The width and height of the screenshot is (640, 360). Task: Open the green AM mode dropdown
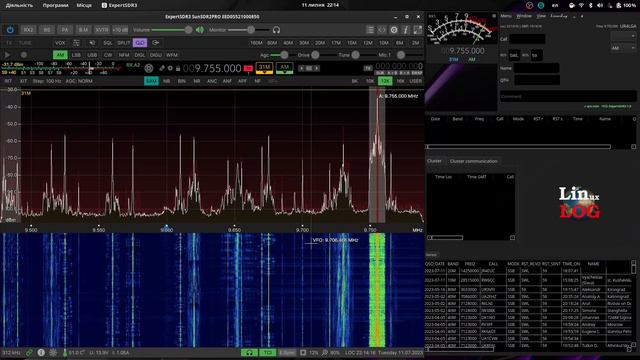(284, 68)
